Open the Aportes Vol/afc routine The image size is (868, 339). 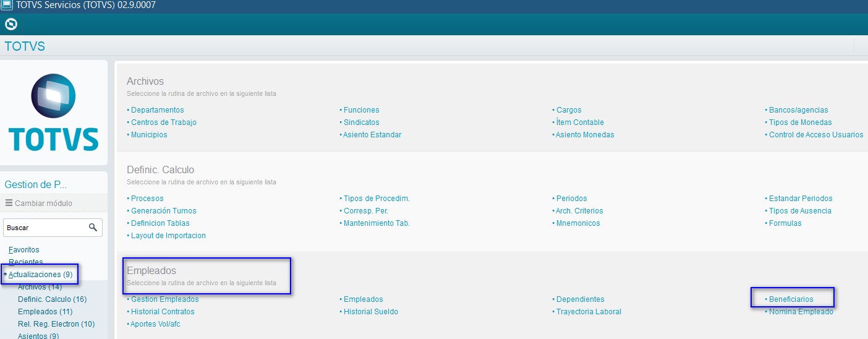156,324
